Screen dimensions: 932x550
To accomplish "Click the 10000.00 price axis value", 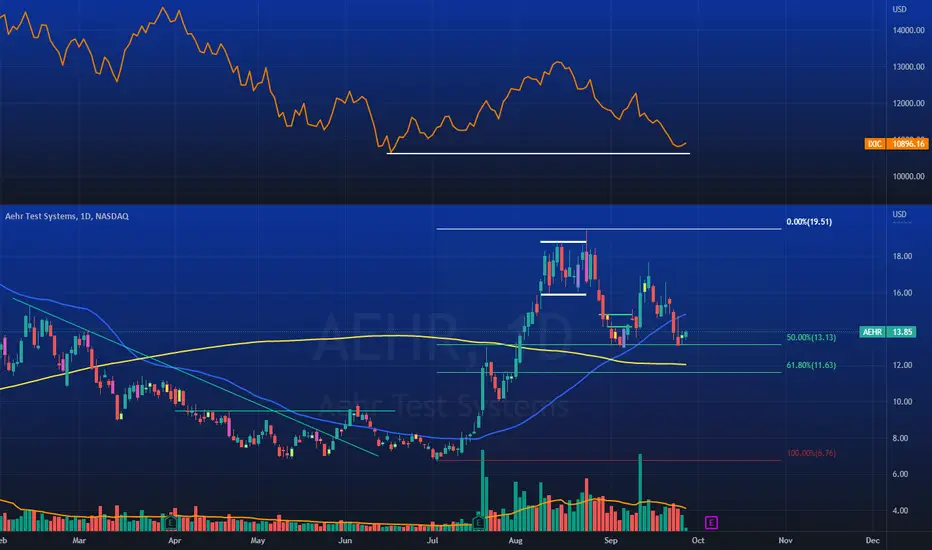I will click(908, 176).
